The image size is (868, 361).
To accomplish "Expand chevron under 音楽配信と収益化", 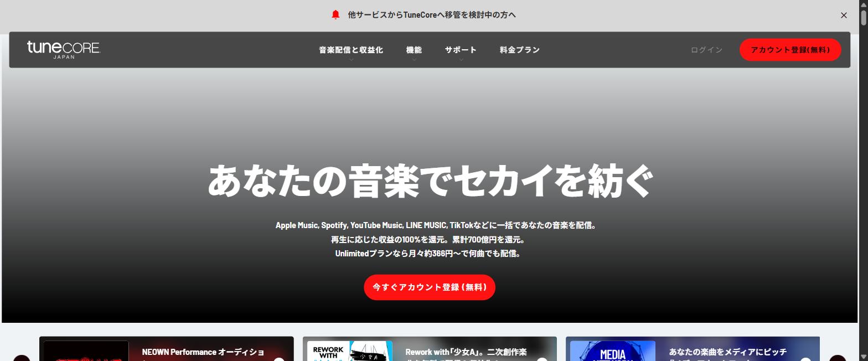I will pos(351,59).
